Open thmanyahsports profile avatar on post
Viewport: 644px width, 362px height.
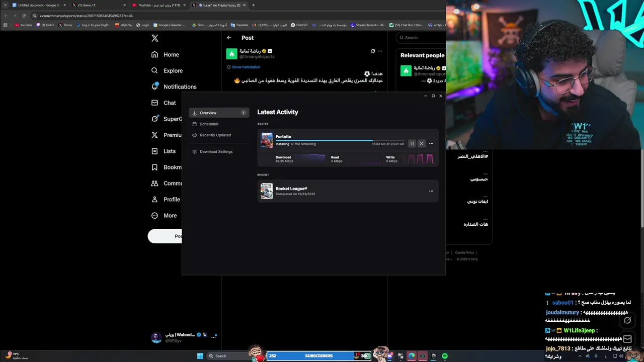pyautogui.click(x=231, y=54)
